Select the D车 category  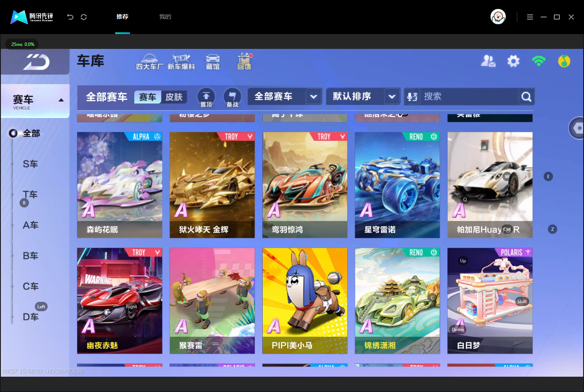tap(31, 317)
